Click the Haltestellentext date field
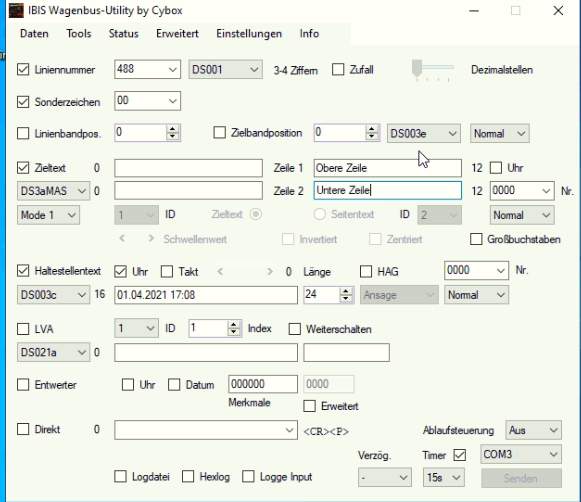This screenshot has width=581, height=502. 206,295
